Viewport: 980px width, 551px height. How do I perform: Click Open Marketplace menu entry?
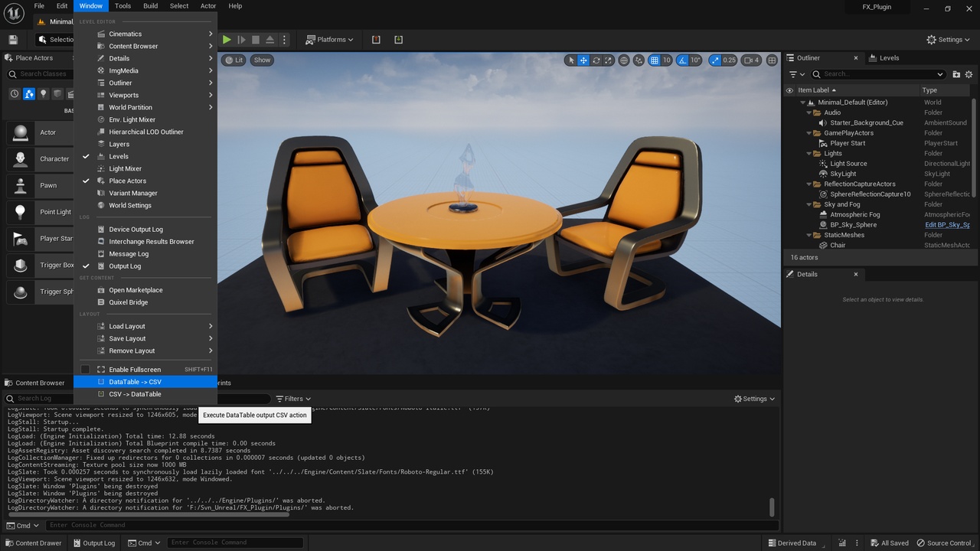(x=145, y=290)
